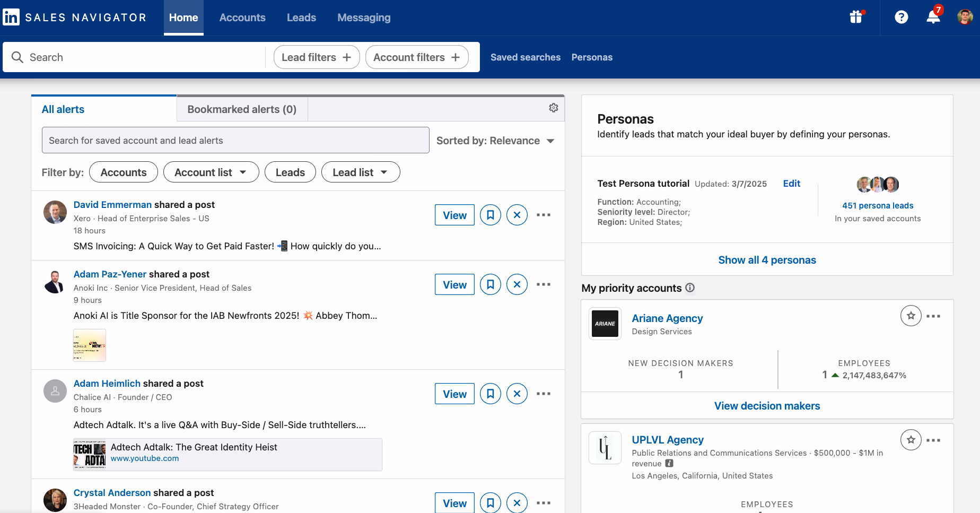This screenshot has height=513, width=980.
Task: Switch to Bookmarked alerts tab
Action: 242,109
